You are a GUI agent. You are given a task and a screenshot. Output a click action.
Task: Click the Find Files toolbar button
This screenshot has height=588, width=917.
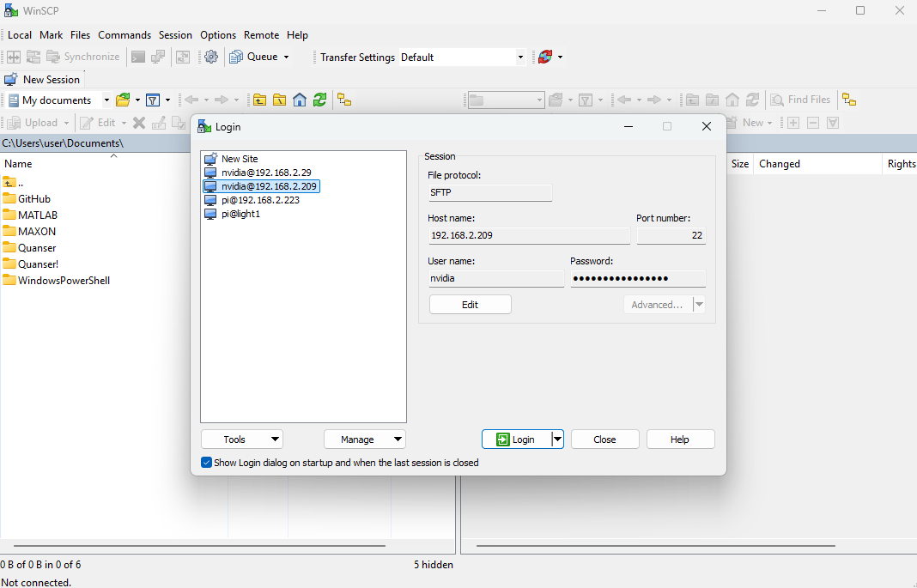pos(800,100)
